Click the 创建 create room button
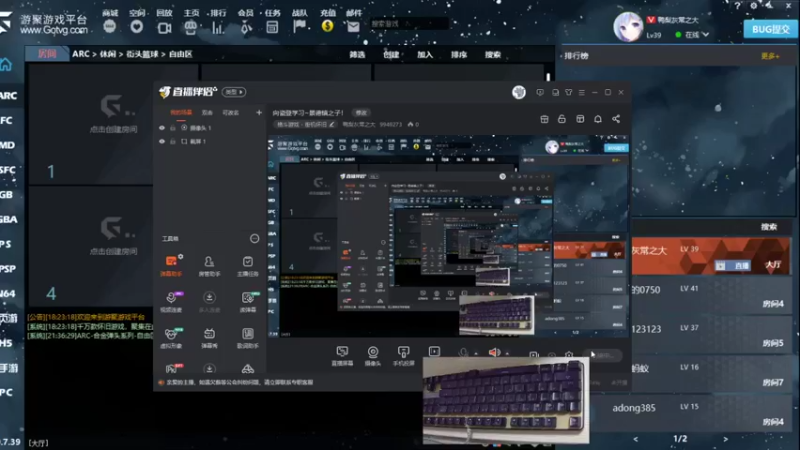This screenshot has width=800, height=450. pyautogui.click(x=391, y=55)
